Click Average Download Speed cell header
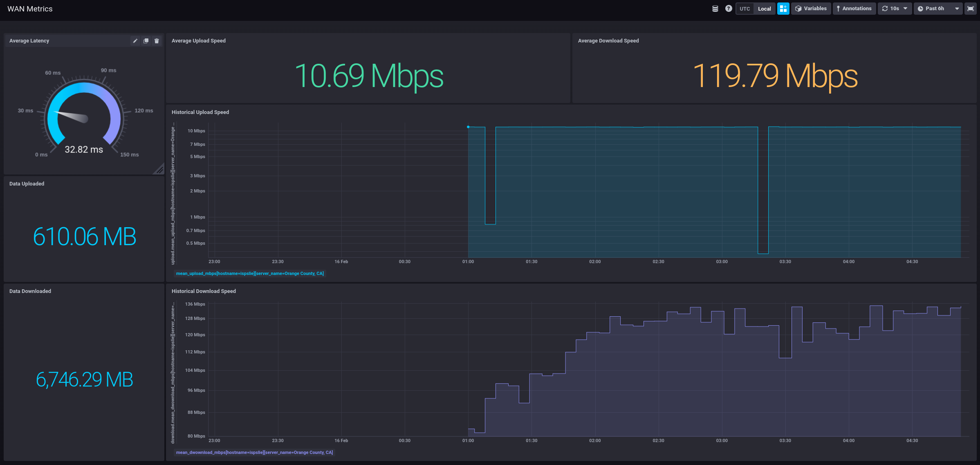Screen dimensions: 980x465 (x=608, y=41)
